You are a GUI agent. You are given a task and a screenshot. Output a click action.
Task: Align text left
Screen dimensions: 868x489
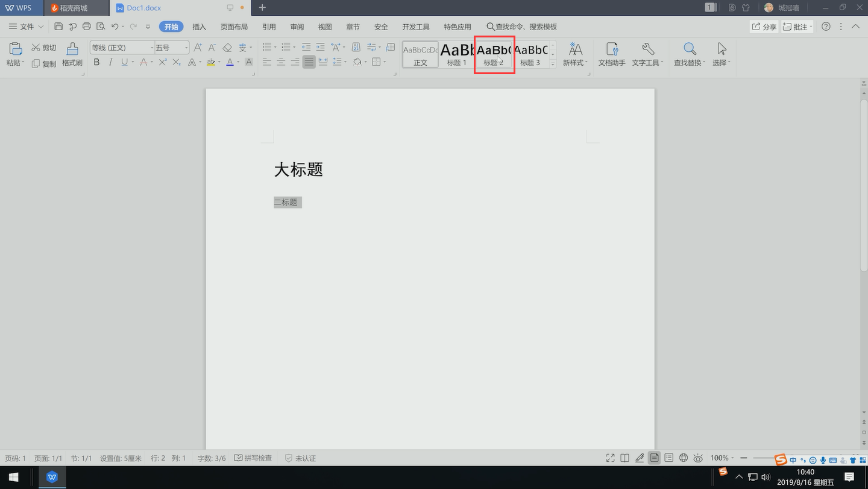coord(267,62)
